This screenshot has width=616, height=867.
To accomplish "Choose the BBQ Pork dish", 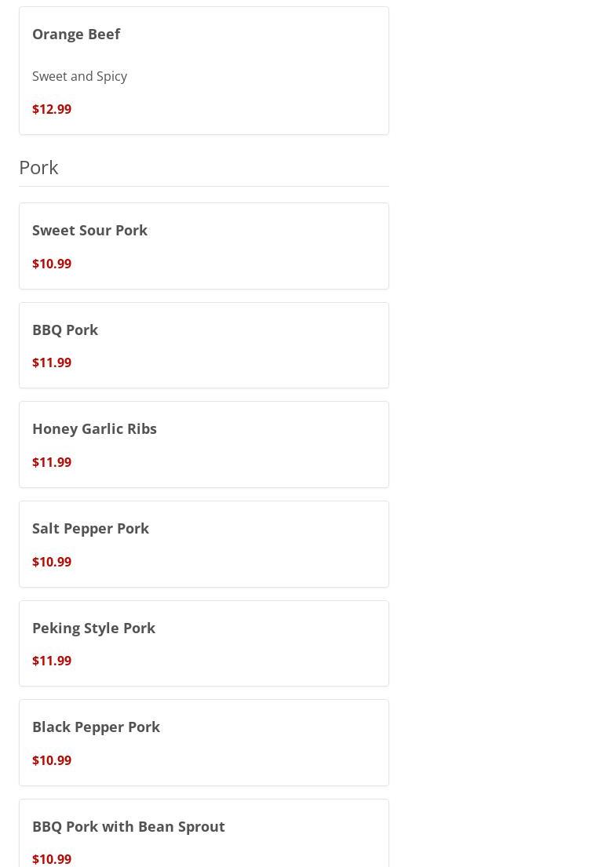I will (65, 330).
